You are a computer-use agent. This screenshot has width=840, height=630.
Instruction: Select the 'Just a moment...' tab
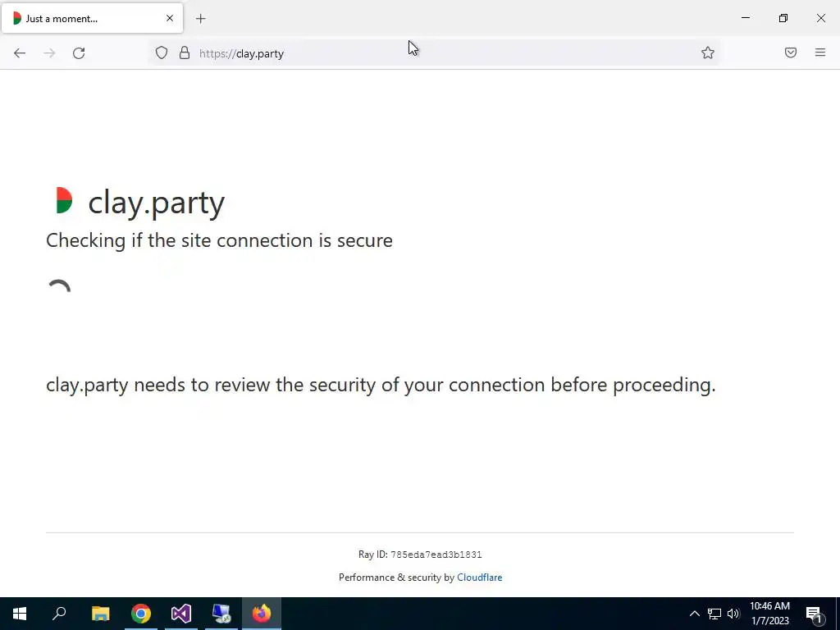point(92,18)
